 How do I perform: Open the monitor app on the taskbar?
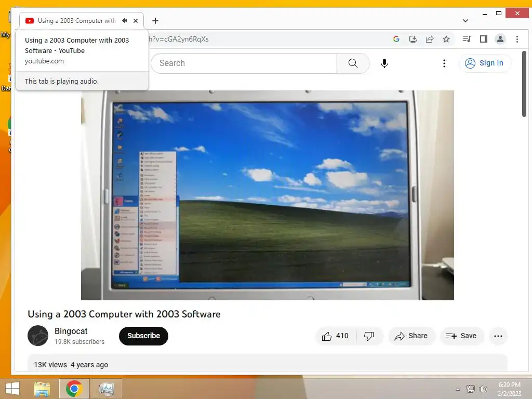[106, 389]
